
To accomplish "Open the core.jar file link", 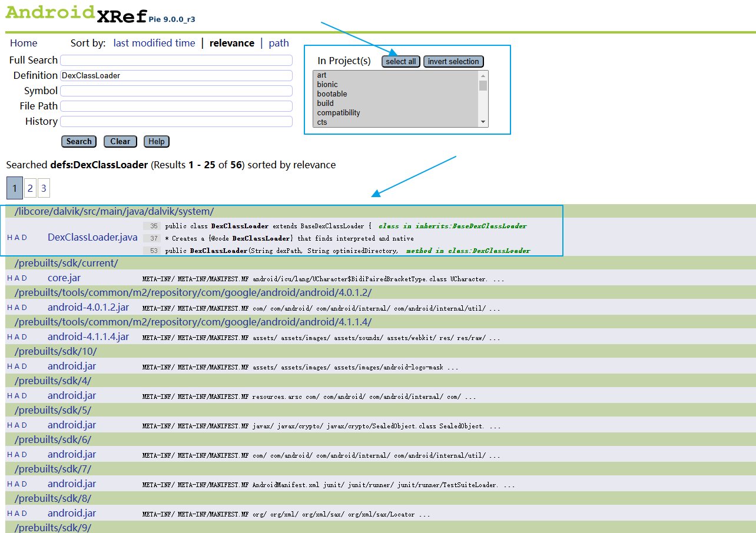I will [64, 278].
